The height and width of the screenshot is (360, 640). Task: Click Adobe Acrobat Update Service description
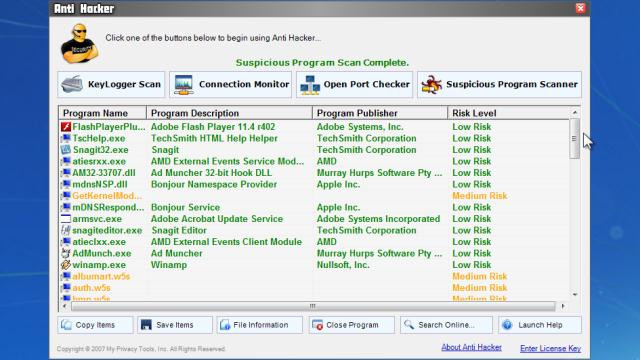217,219
